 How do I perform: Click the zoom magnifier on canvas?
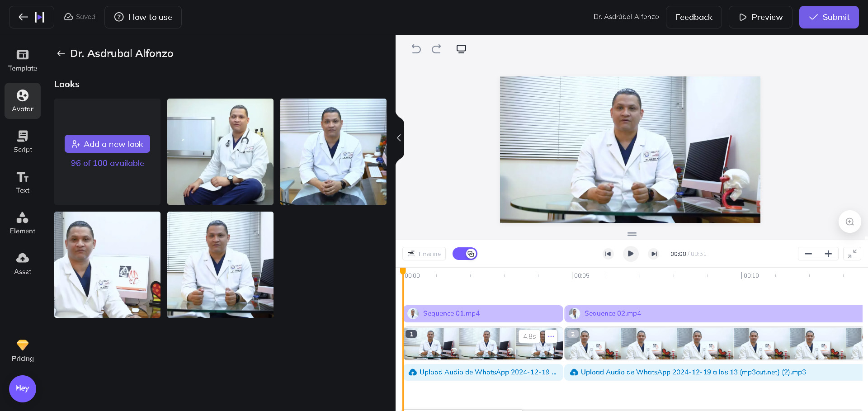pyautogui.click(x=849, y=222)
